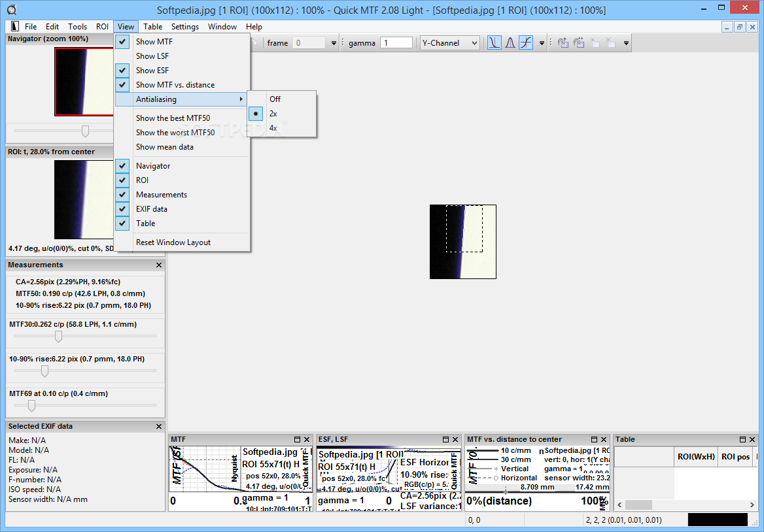Choose Show the worst MTF50
The height and width of the screenshot is (532, 764).
(x=182, y=133)
